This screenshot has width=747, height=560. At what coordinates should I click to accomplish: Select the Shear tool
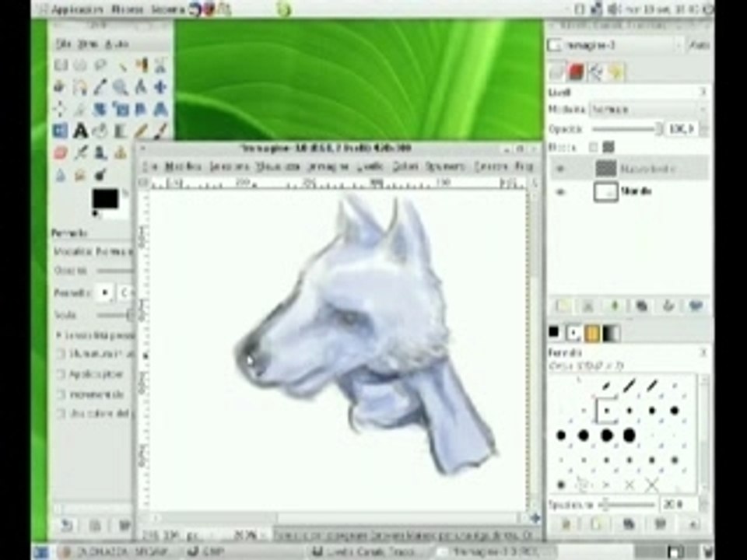(x=141, y=109)
